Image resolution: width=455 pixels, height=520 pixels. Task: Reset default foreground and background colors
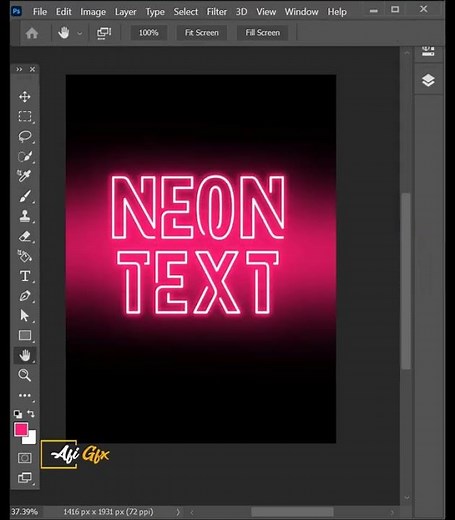click(x=18, y=414)
